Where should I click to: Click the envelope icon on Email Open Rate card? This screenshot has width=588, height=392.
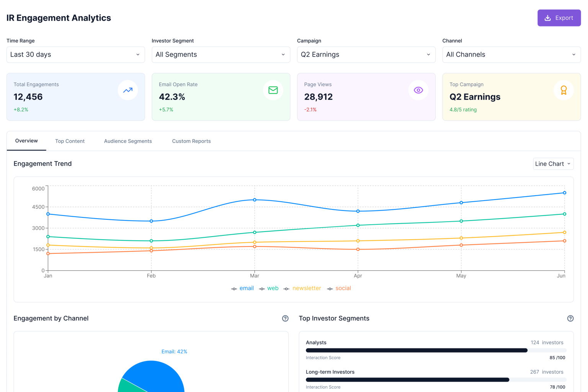coord(273,90)
